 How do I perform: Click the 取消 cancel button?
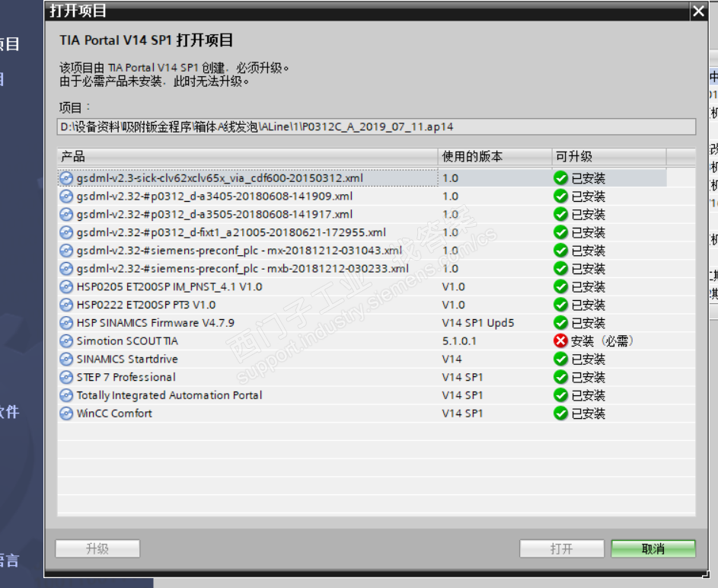(653, 548)
